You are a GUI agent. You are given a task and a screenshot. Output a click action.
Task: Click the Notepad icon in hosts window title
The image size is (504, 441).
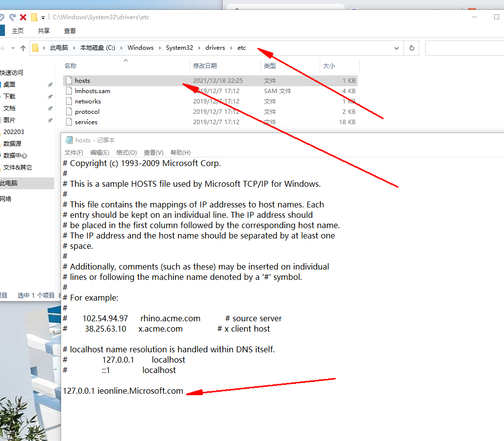69,140
